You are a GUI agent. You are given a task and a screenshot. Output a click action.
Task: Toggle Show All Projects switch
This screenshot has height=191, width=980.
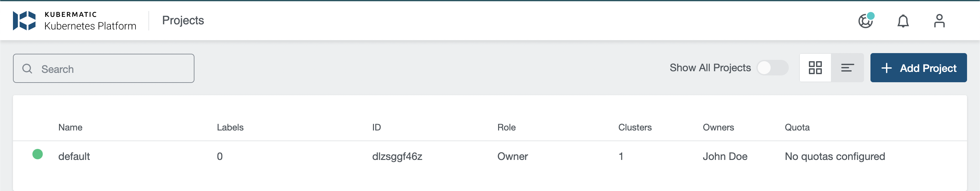click(772, 68)
